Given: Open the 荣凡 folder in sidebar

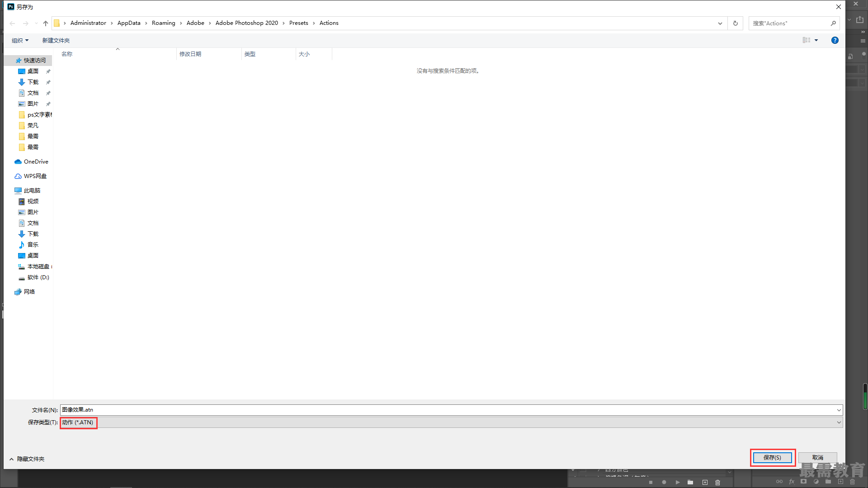Looking at the screenshot, I should [28, 126].
